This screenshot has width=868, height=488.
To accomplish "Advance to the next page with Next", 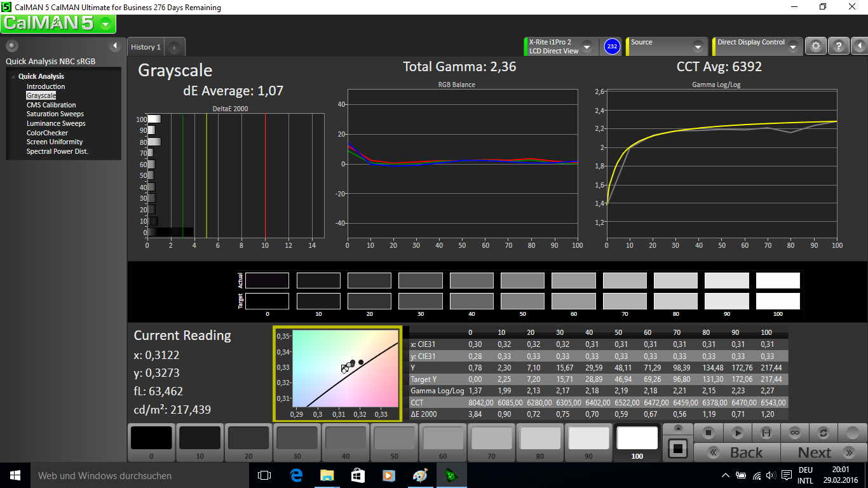I will coord(823,452).
